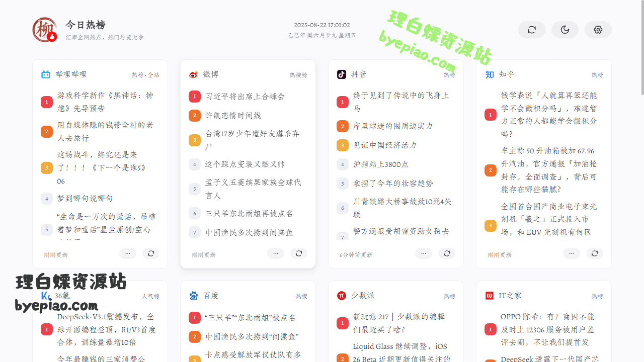Click the IT之家 platform icon
Image resolution: width=644 pixels, height=362 pixels.
[490, 296]
